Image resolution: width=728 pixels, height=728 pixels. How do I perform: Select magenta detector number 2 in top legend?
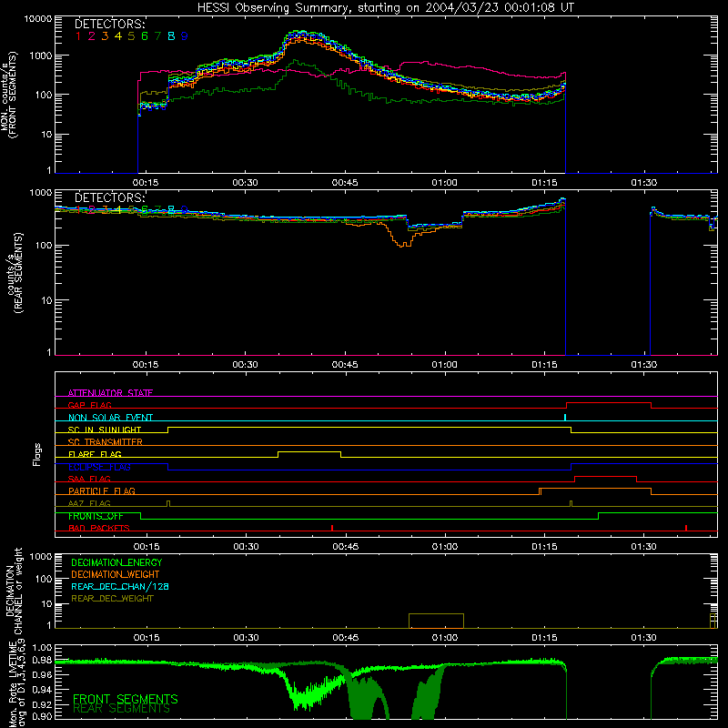(92, 36)
